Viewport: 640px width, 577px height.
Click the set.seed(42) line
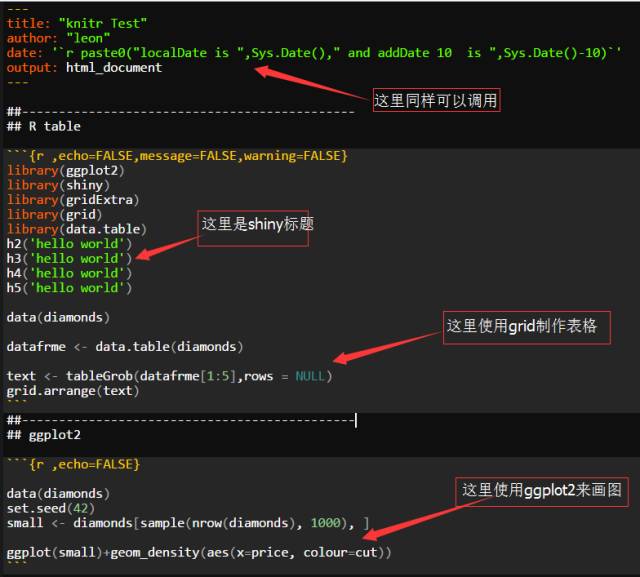pyautogui.click(x=51, y=508)
